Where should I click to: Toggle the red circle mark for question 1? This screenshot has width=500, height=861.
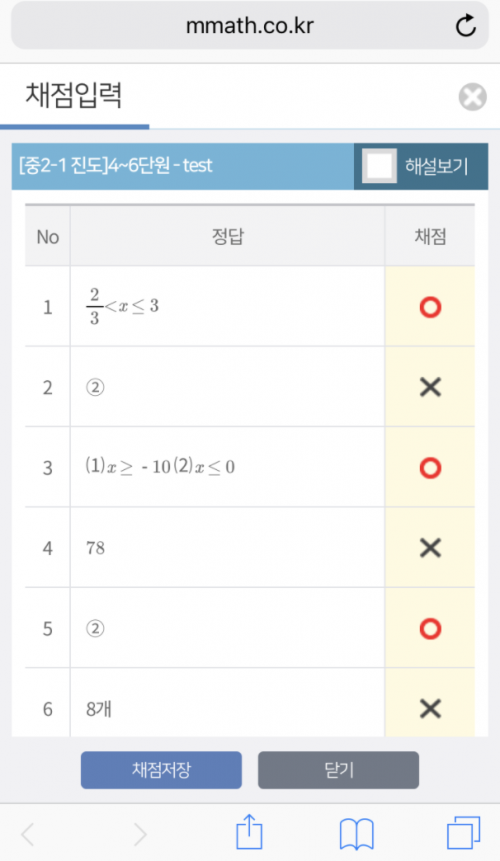[x=430, y=307]
